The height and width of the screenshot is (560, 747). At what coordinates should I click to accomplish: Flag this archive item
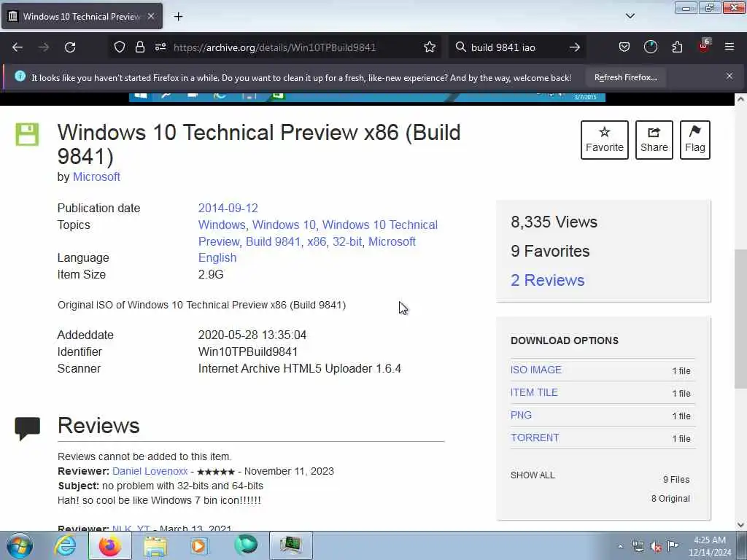pos(695,140)
